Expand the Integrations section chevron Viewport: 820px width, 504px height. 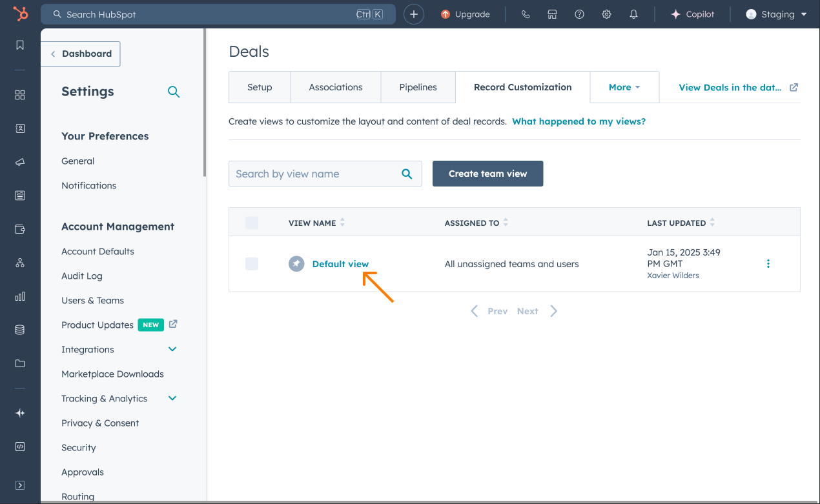click(x=172, y=349)
